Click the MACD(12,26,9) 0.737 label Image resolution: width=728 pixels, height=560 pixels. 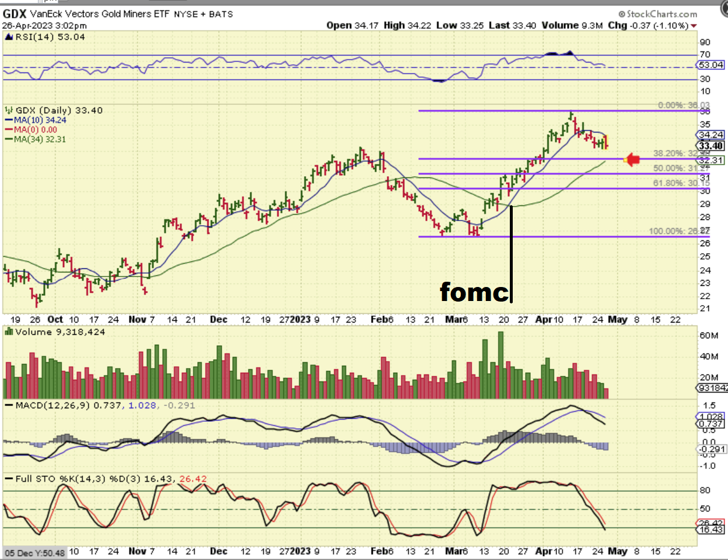click(69, 405)
